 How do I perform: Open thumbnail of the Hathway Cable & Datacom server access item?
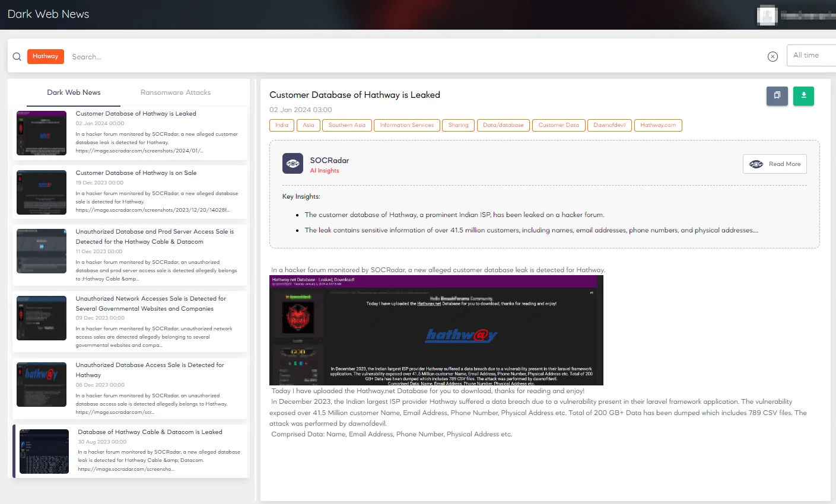pyautogui.click(x=42, y=251)
